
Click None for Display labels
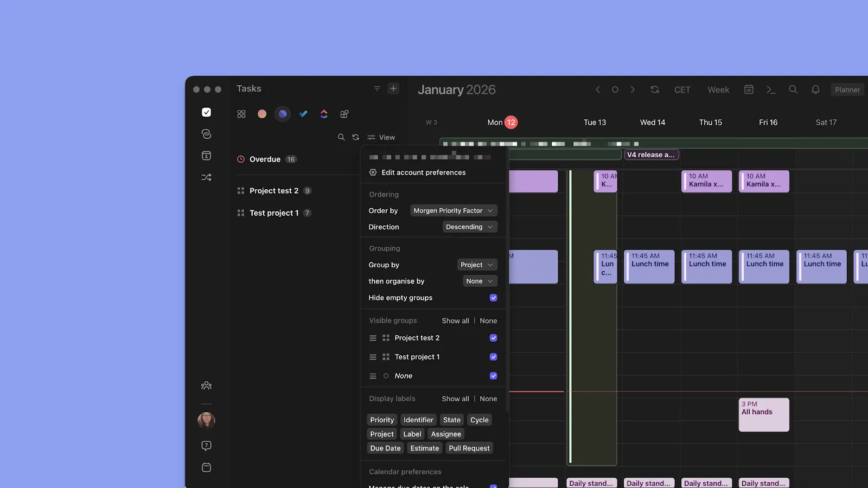488,399
